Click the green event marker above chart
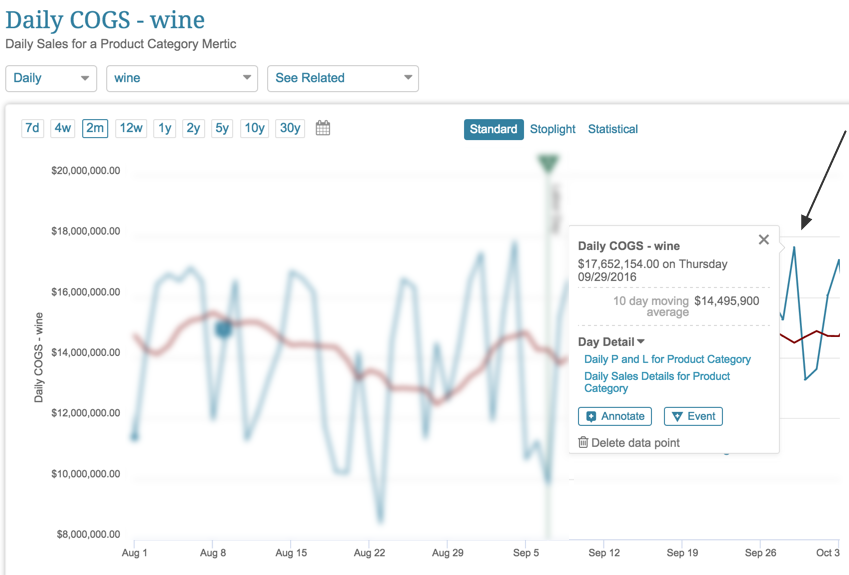The width and height of the screenshot is (849, 575). (547, 164)
